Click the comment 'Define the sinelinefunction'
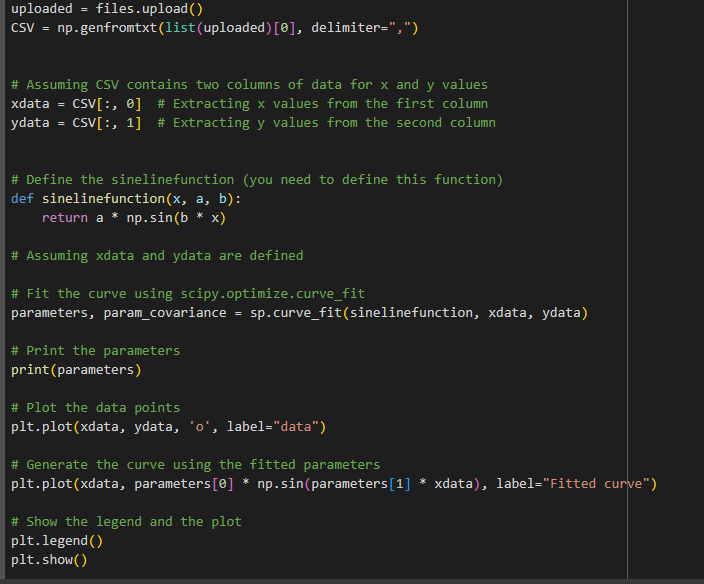The width and height of the screenshot is (704, 584). pos(257,180)
